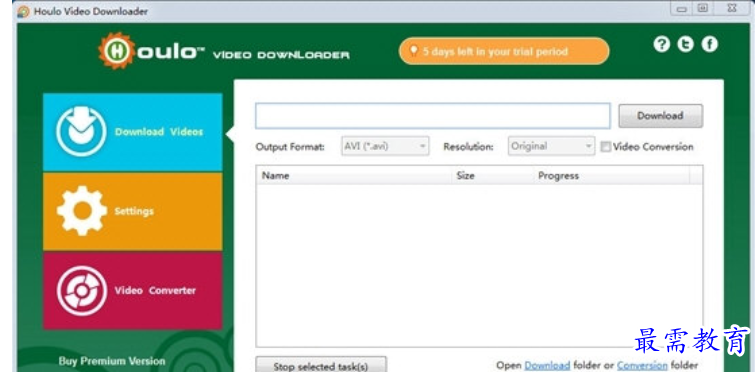The width and height of the screenshot is (756, 372).
Task: Open the Facebook icon in header
Action: (x=709, y=44)
